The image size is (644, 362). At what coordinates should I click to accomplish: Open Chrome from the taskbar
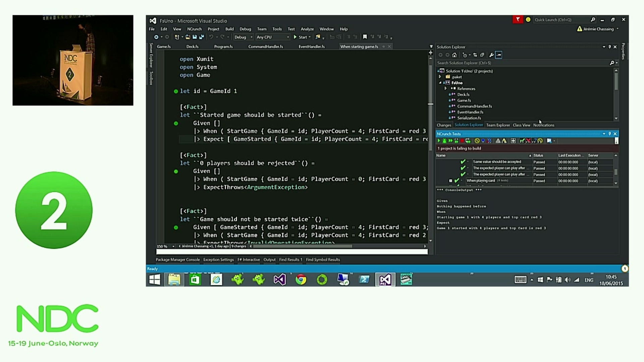pos(301,280)
